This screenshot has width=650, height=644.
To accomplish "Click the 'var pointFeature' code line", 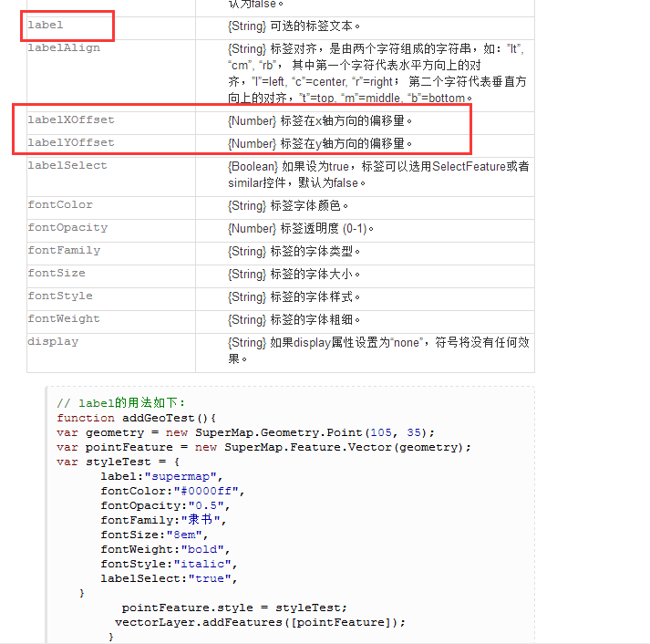I will coord(263,448).
